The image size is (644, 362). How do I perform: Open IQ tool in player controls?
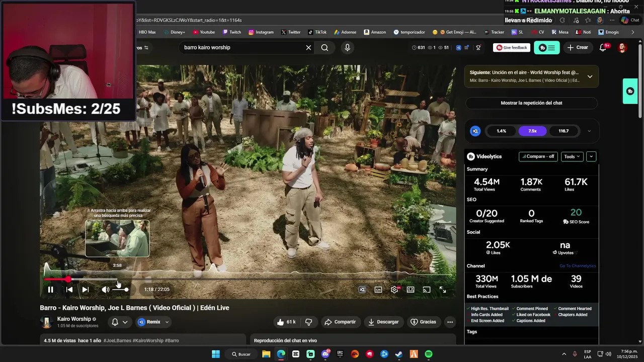point(362,290)
